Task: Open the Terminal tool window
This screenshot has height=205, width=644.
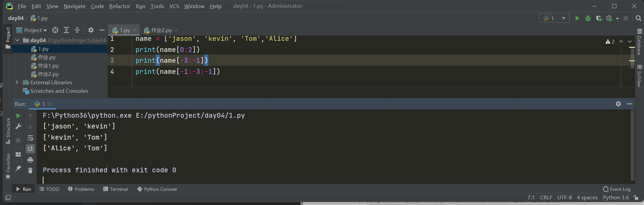Action: click(x=116, y=189)
